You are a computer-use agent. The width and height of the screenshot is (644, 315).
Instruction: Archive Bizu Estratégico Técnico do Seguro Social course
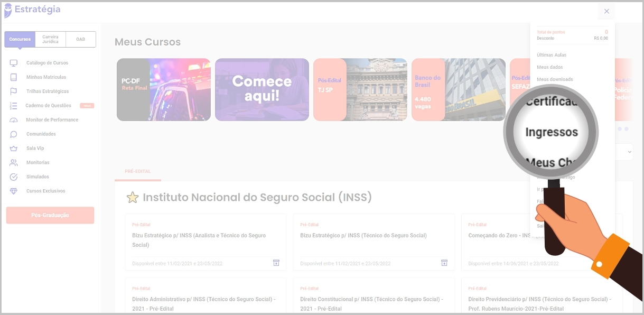pos(444,263)
